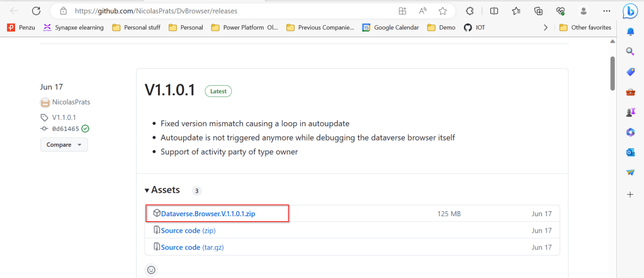This screenshot has height=278, width=644.
Task: Open the browser Extensions puzzle icon
Action: click(x=470, y=11)
